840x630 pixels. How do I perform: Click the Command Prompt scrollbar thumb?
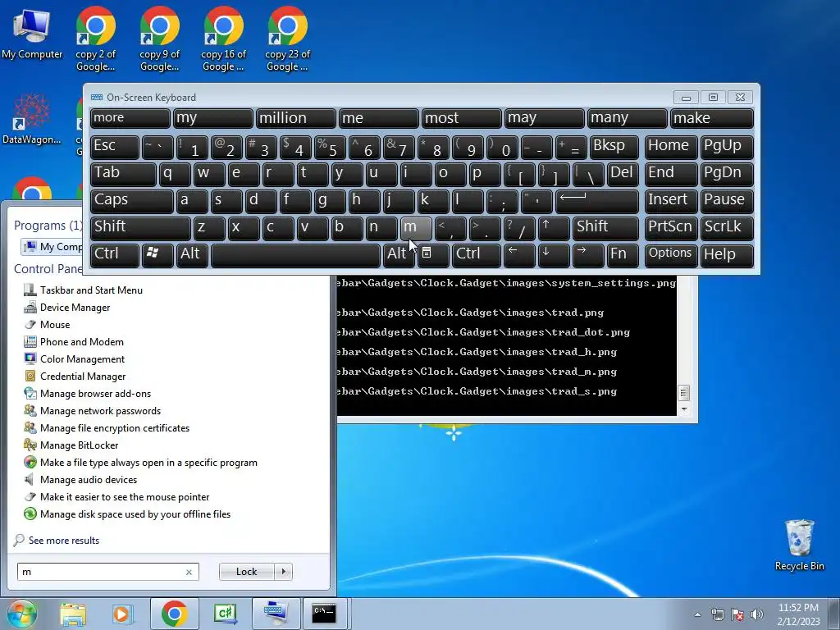(x=683, y=393)
